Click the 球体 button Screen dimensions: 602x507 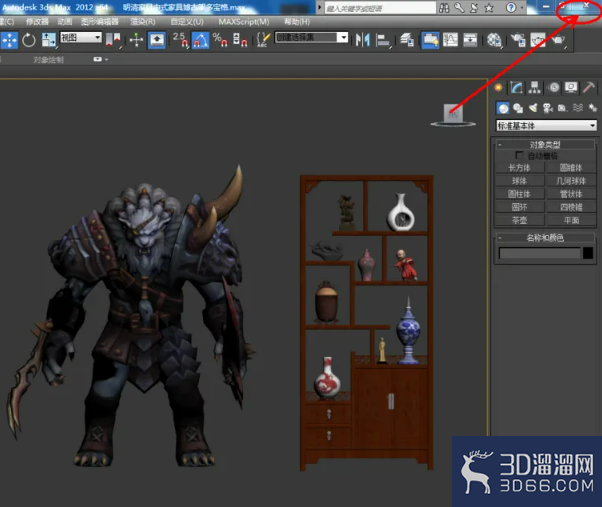coord(519,181)
